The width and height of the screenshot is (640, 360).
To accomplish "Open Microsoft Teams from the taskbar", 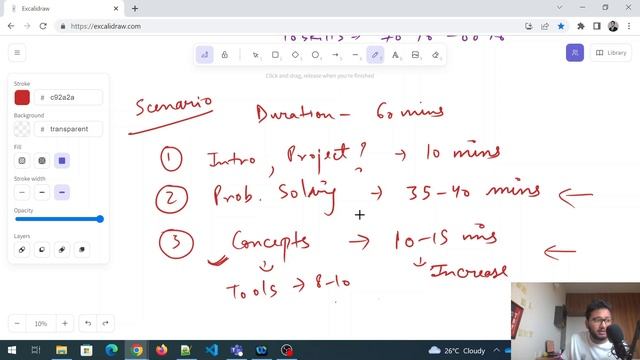I will (x=237, y=350).
